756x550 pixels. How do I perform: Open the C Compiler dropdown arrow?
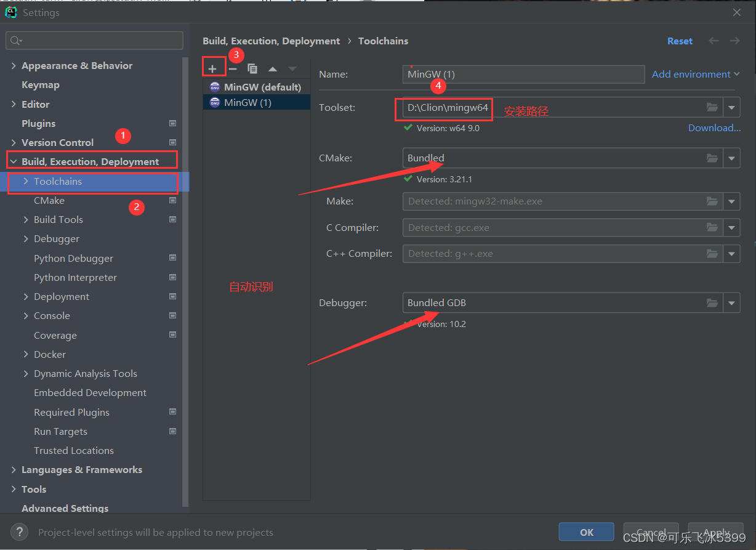(x=732, y=228)
